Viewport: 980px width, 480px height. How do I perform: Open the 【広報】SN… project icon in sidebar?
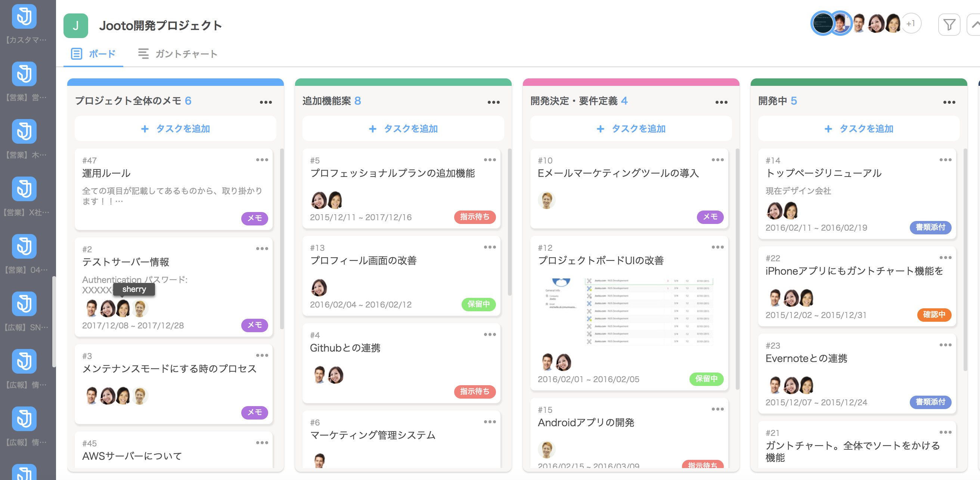tap(24, 303)
